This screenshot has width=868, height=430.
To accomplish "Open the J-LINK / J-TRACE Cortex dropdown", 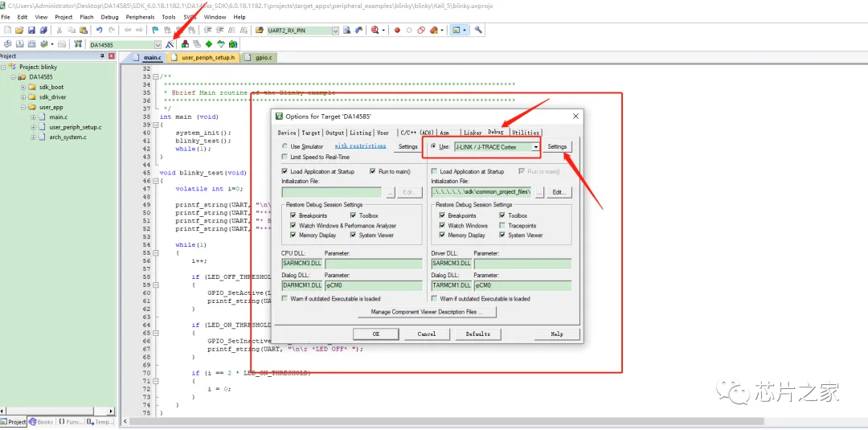I will [535, 147].
